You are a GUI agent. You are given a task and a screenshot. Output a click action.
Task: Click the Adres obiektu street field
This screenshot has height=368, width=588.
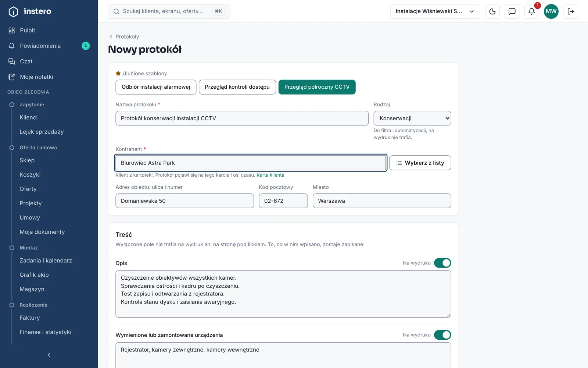(x=184, y=201)
